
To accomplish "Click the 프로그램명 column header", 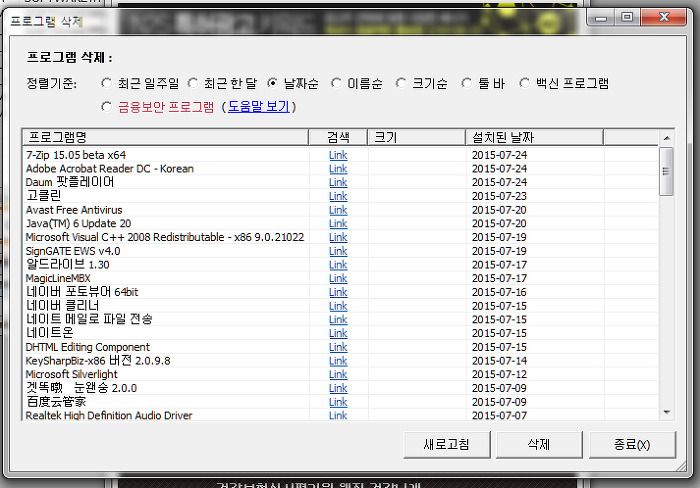I will 165,137.
